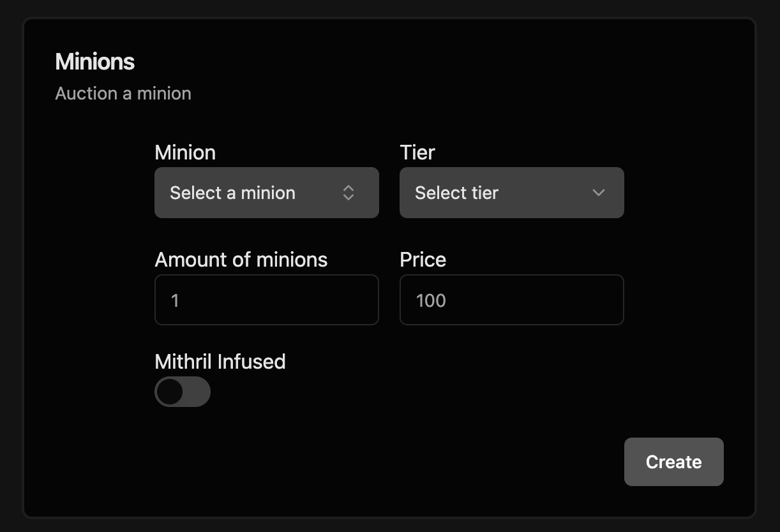Click the "Mithril Infused" label text

point(220,362)
